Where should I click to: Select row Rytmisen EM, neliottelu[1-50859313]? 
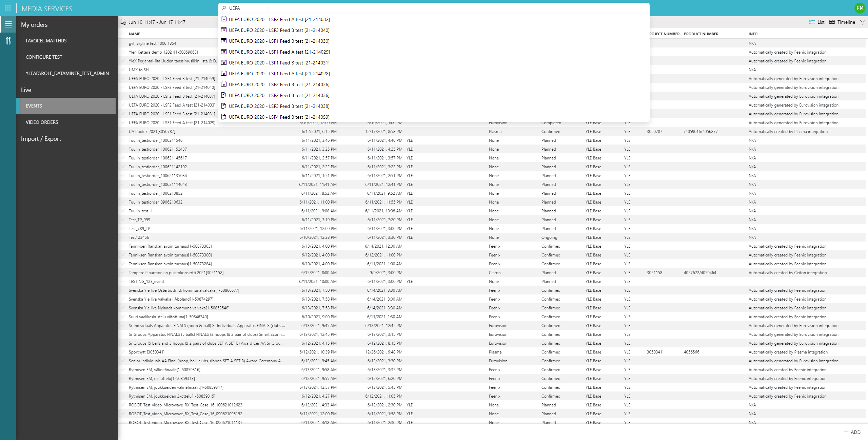[492, 378]
